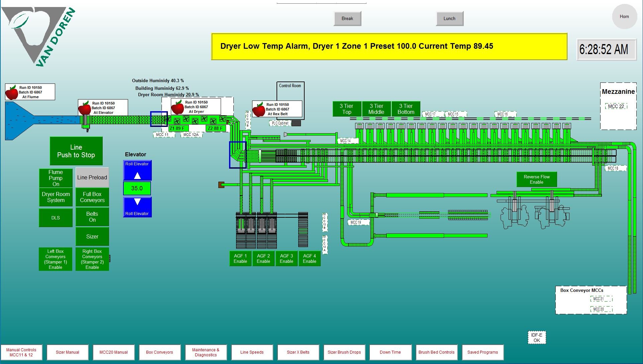This screenshot has width=643, height=364.
Task: Click the Z1 89 F temperature readout
Action: (179, 128)
